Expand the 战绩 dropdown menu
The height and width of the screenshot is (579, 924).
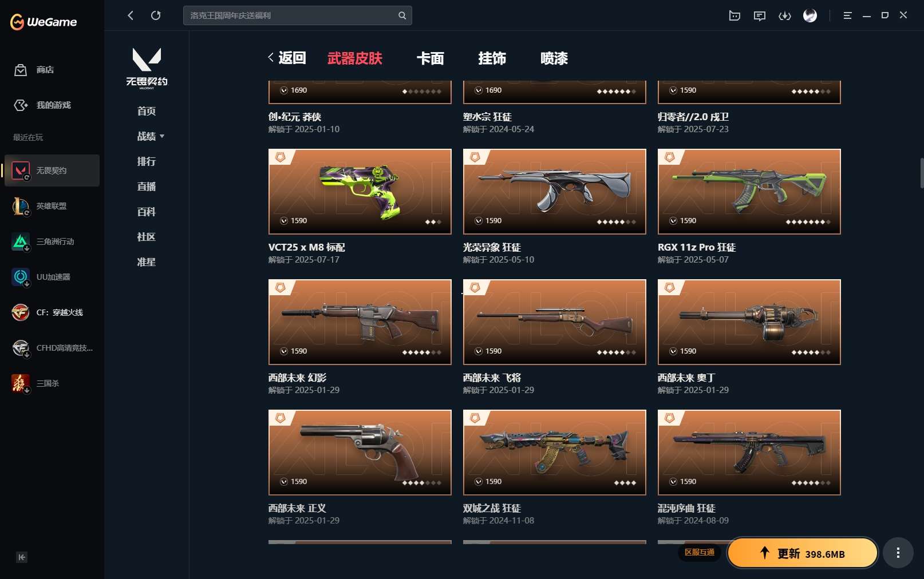pos(151,136)
